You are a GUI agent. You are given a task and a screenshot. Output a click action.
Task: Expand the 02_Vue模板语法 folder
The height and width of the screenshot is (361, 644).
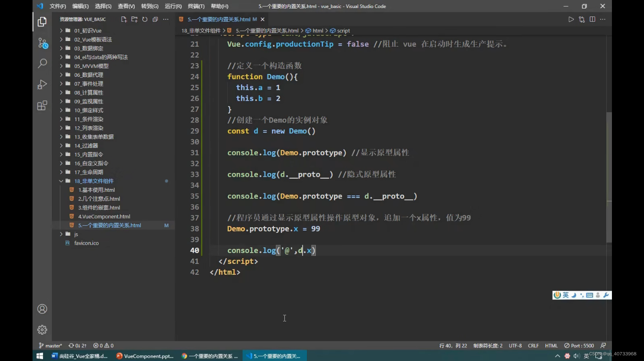[x=113, y=40]
